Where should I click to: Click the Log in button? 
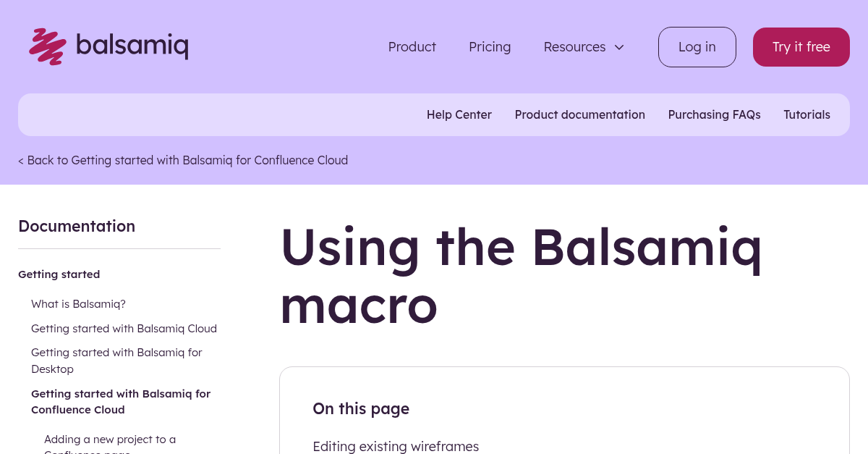coord(697,46)
